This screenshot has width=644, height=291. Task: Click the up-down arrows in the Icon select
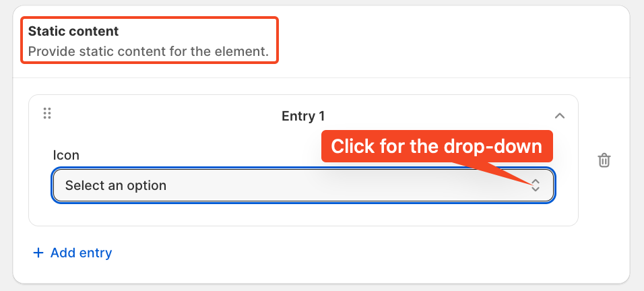[x=535, y=185]
